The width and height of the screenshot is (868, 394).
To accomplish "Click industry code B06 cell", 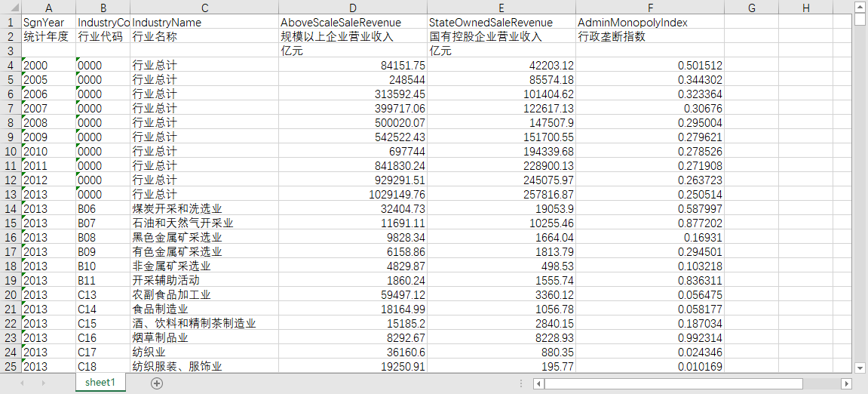I will 103,208.
